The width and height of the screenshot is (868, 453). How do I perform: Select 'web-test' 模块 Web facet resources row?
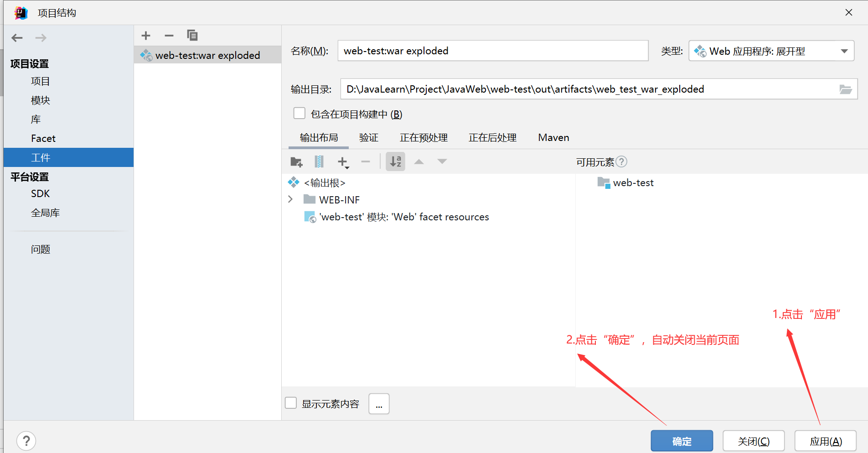[429, 217]
